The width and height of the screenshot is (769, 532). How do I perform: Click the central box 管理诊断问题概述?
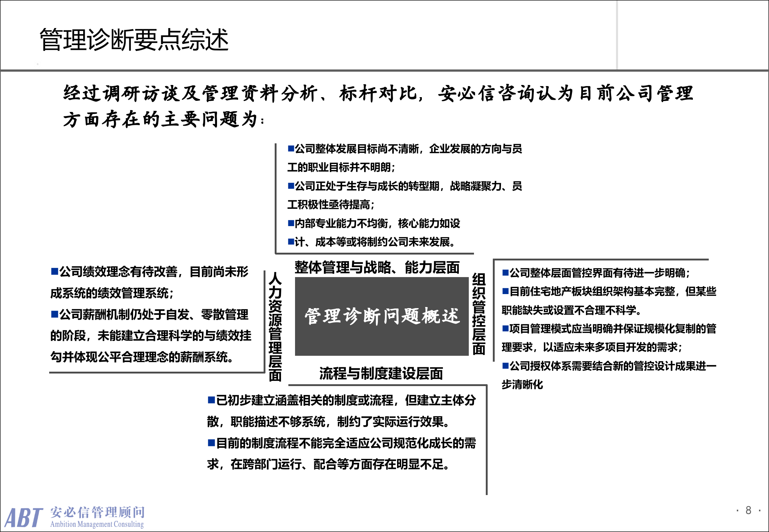point(383,316)
